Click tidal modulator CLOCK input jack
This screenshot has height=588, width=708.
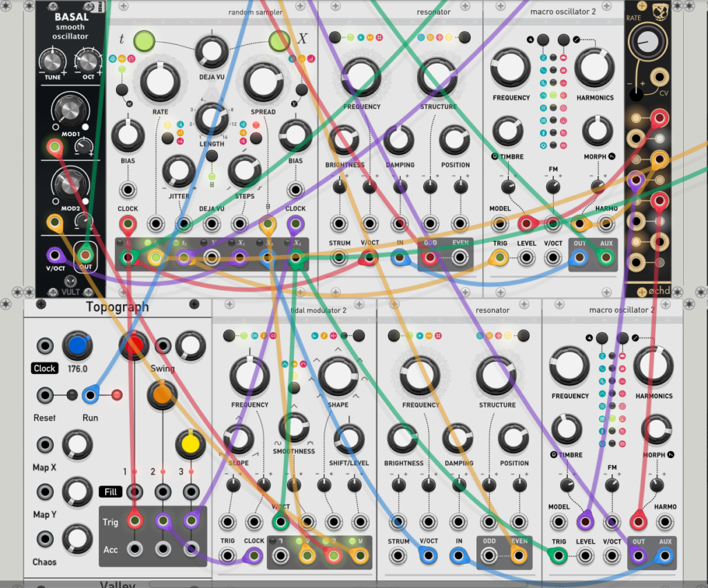pyautogui.click(x=254, y=556)
